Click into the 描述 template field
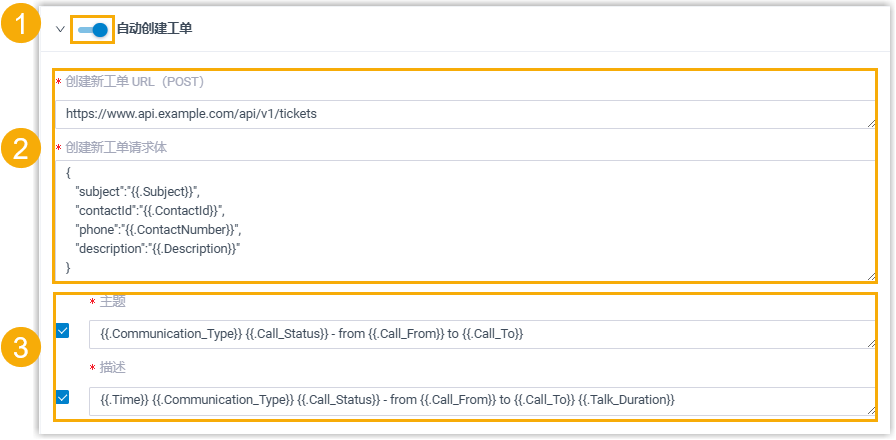This screenshot has width=896, height=440. point(480,400)
